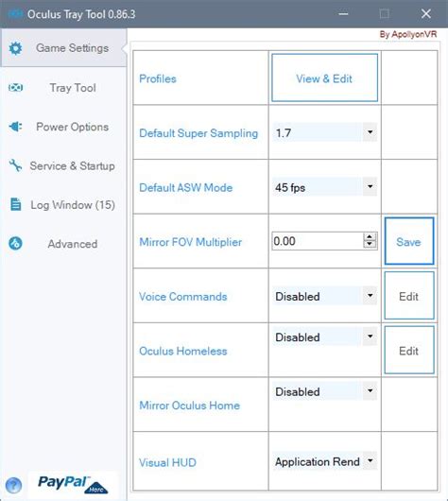This screenshot has height=501, width=448.
Task: Click the Mirror FOV Multiplier input field
Action: (x=318, y=241)
